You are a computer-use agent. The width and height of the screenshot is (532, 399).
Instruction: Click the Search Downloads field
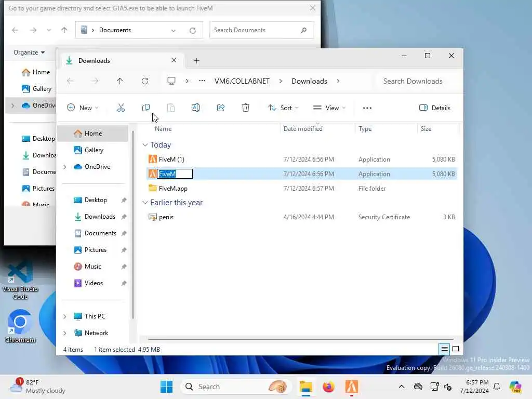click(417, 81)
